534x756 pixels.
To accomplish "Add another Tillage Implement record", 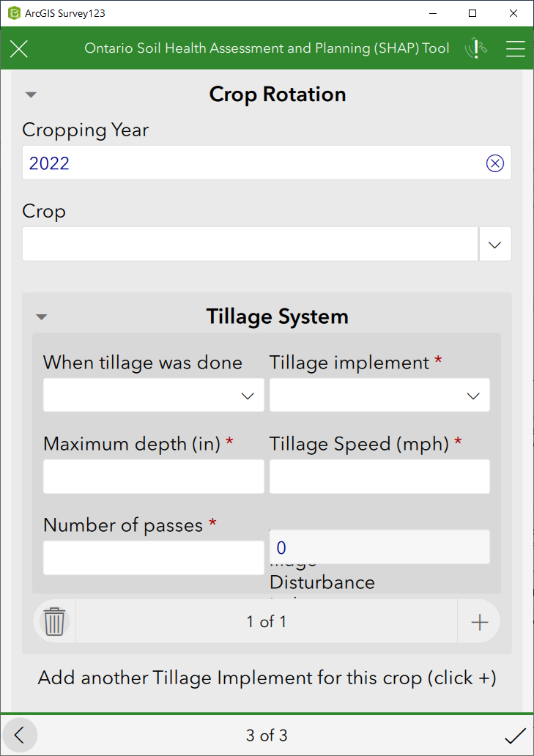I will point(479,620).
